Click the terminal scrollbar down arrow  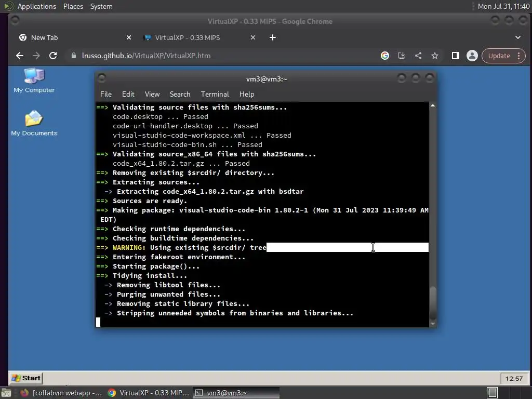[x=433, y=324]
